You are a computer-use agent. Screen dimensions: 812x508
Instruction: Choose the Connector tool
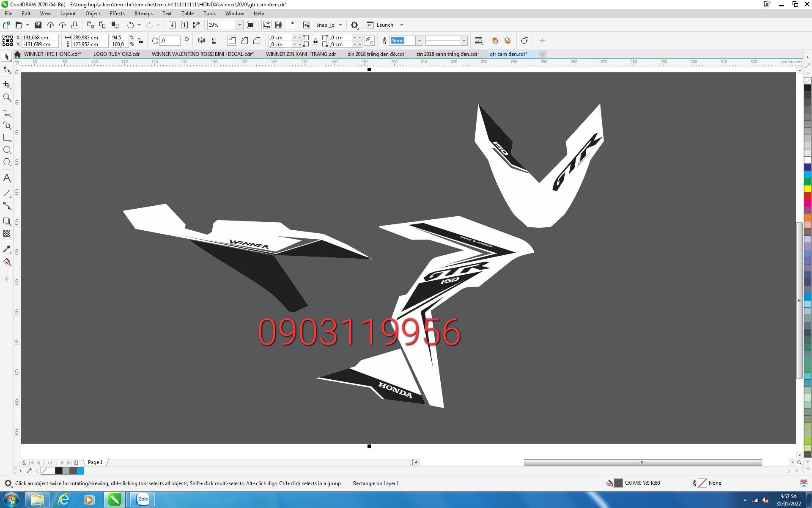pos(7,206)
